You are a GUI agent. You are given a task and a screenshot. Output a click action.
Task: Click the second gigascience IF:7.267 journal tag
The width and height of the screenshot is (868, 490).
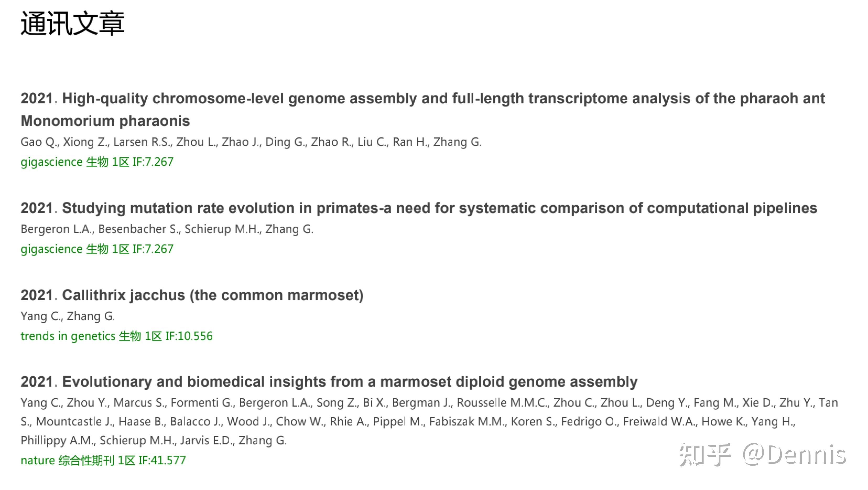point(97,249)
